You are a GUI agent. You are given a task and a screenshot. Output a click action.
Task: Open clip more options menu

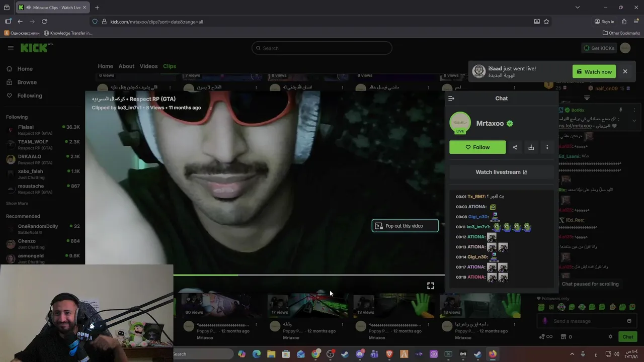[547, 147]
